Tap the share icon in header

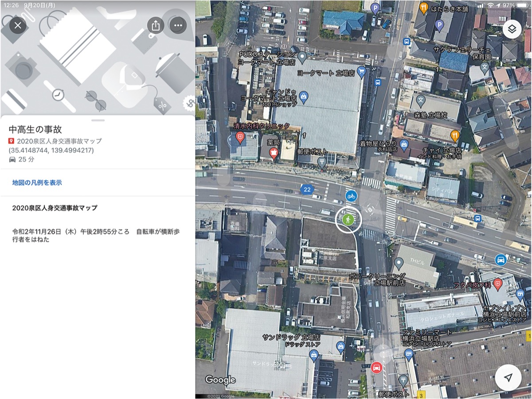pyautogui.click(x=156, y=25)
